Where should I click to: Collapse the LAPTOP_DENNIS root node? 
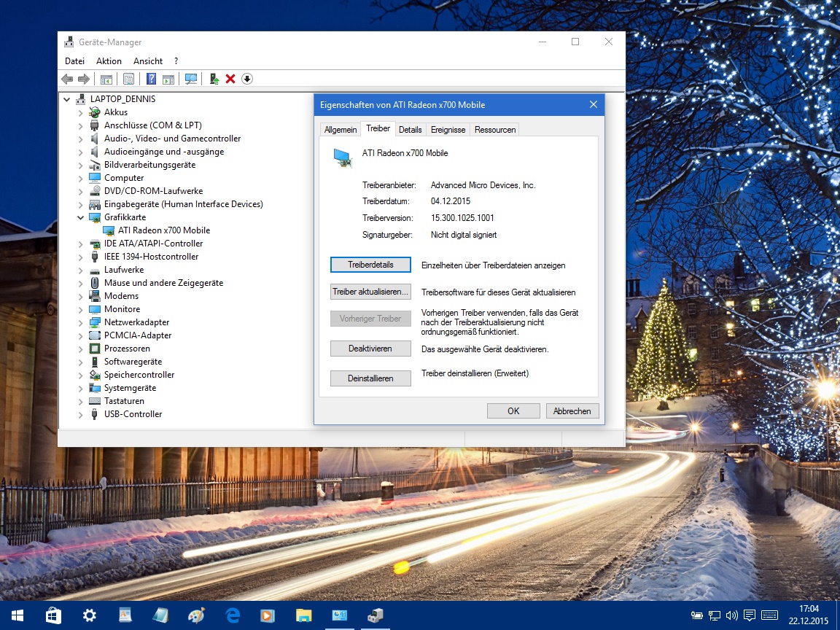[x=67, y=99]
